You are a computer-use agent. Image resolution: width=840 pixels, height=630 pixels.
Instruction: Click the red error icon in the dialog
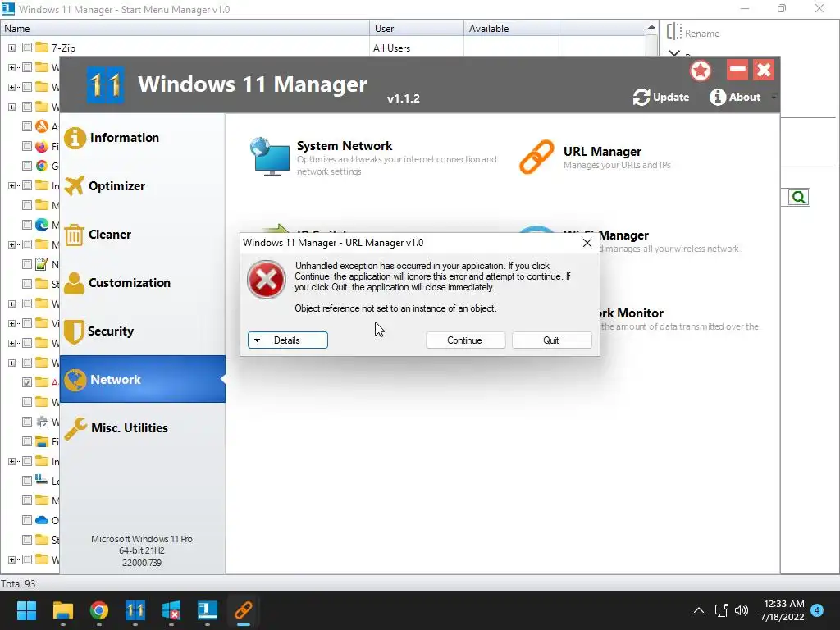(x=267, y=280)
